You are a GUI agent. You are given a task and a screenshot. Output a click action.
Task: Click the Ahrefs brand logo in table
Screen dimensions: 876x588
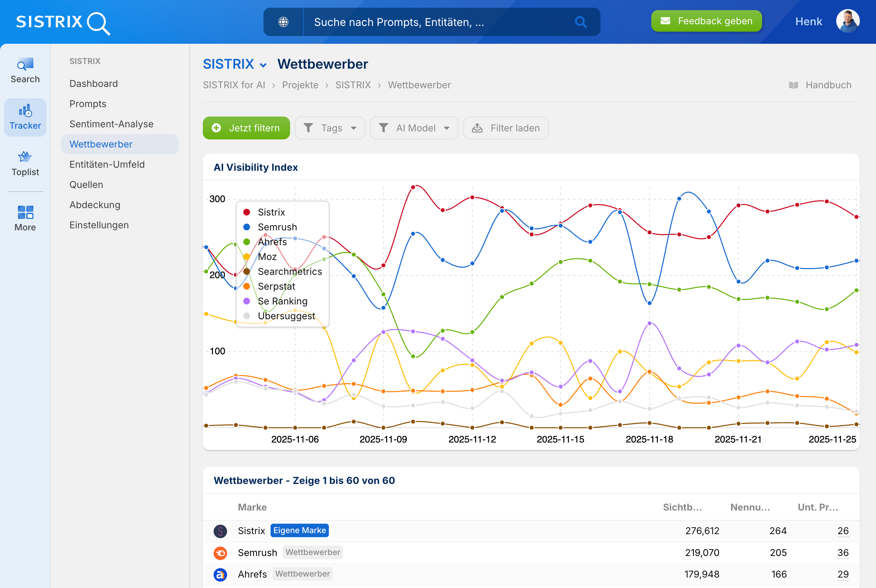click(220, 574)
